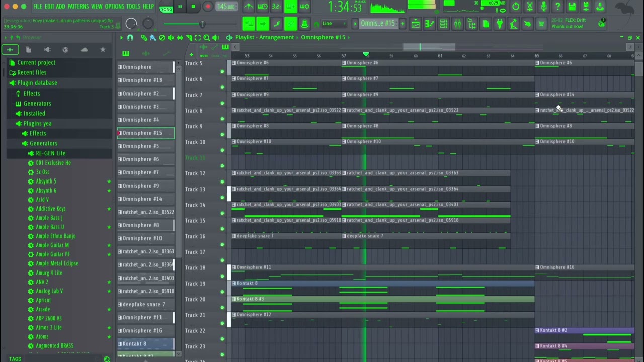This screenshot has width=644, height=362.
Task: Open the FILE menu
Action: pos(38,7)
